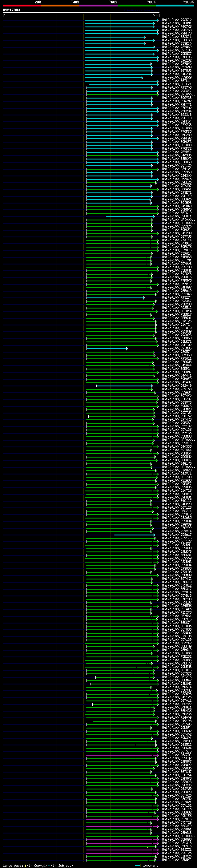Screen dimensions: 197x868
Task: Select hit label UniRef100_A7PF96
Action: click(x=177, y=57)
